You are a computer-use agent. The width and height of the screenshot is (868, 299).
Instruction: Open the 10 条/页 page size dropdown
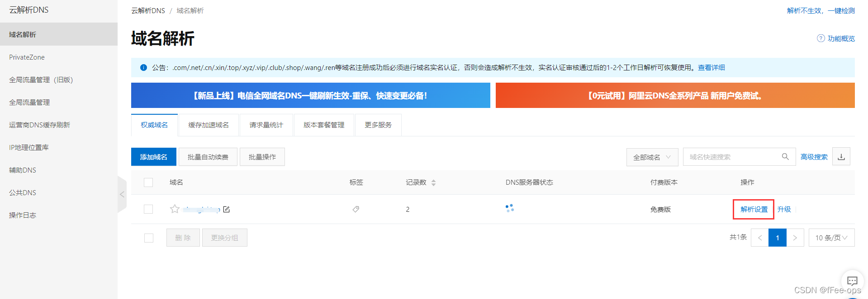pyautogui.click(x=831, y=238)
